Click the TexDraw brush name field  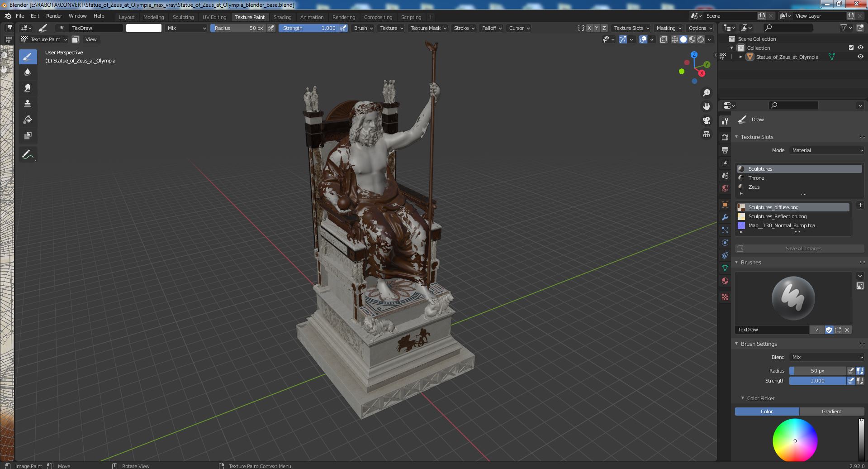(772, 330)
